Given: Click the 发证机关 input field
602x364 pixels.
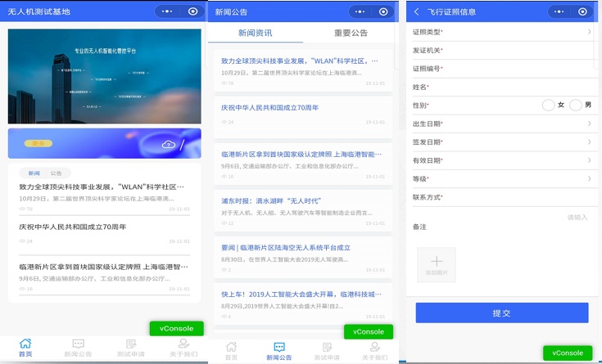Looking at the screenshot, I should point(505,50).
